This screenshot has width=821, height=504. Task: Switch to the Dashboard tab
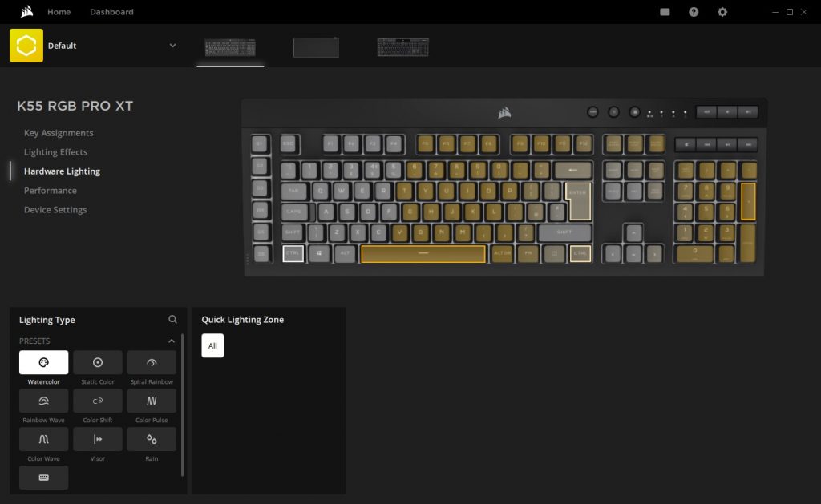point(111,11)
